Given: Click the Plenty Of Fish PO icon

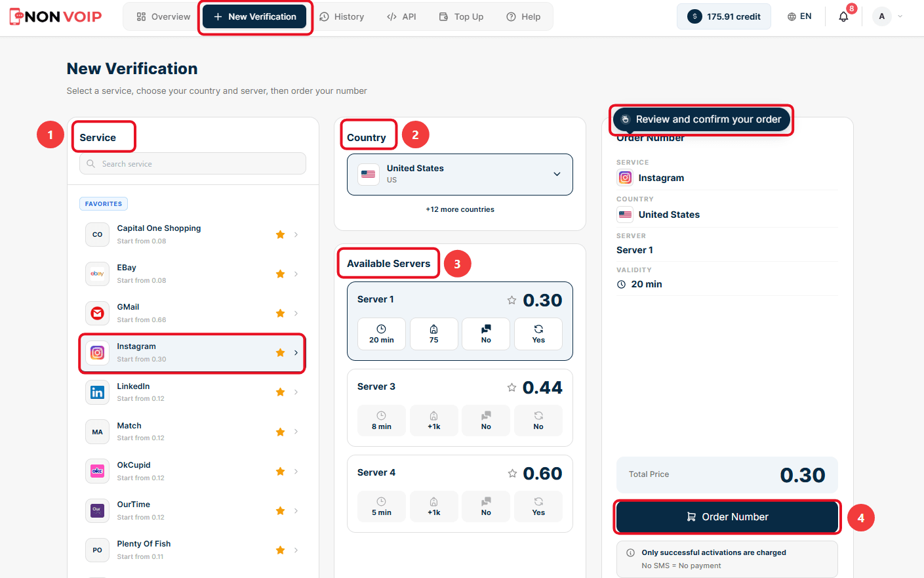Looking at the screenshot, I should click(97, 550).
